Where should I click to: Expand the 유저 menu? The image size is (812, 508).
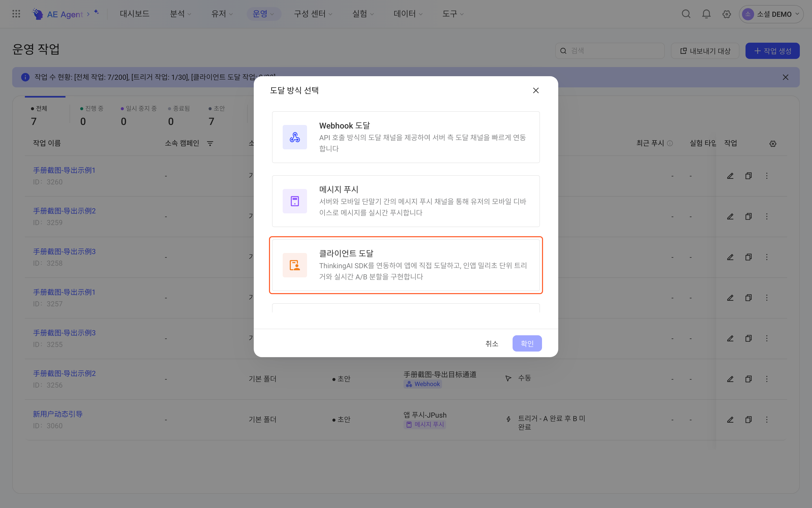222,14
